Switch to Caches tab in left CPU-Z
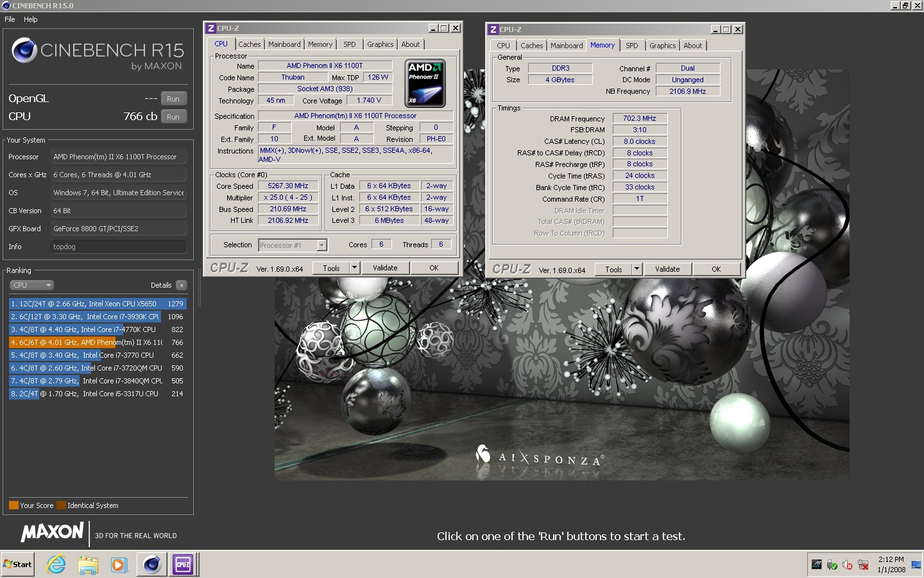This screenshot has height=578, width=924. click(x=250, y=44)
